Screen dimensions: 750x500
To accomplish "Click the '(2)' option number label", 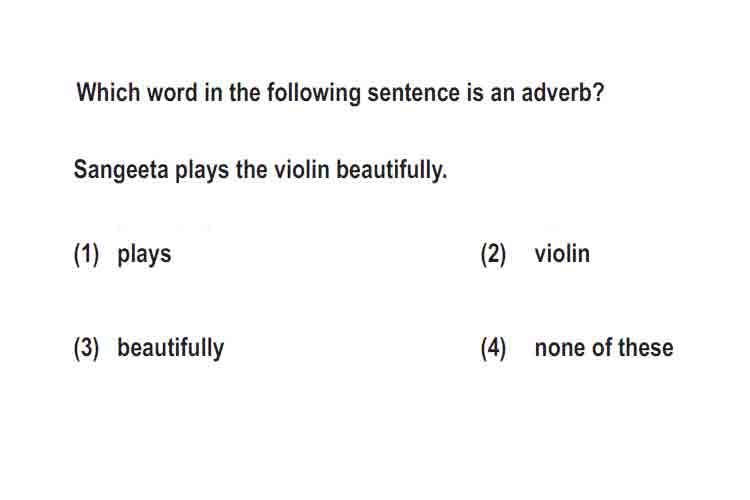I will pos(493,254).
